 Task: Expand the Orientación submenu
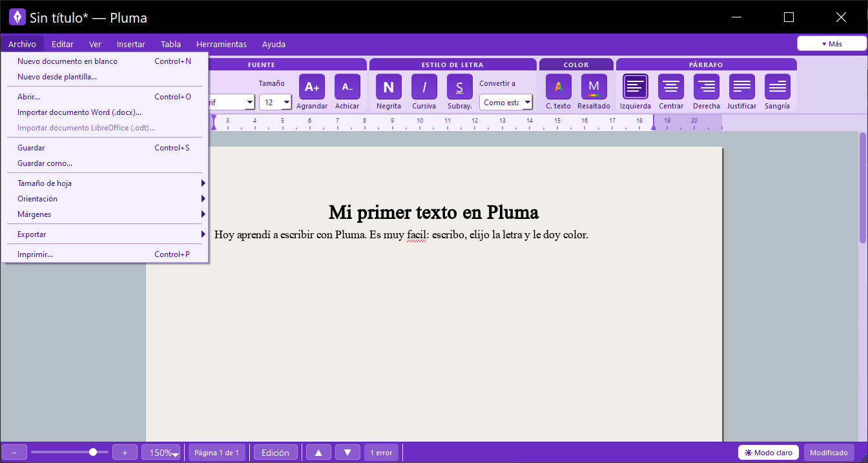(x=105, y=199)
